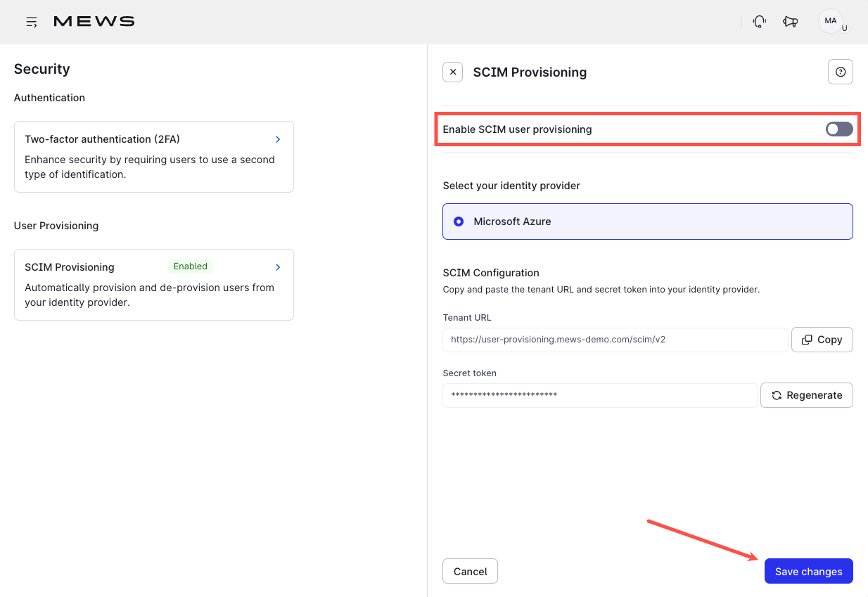Click the SCIM Configuration heading

pos(491,273)
